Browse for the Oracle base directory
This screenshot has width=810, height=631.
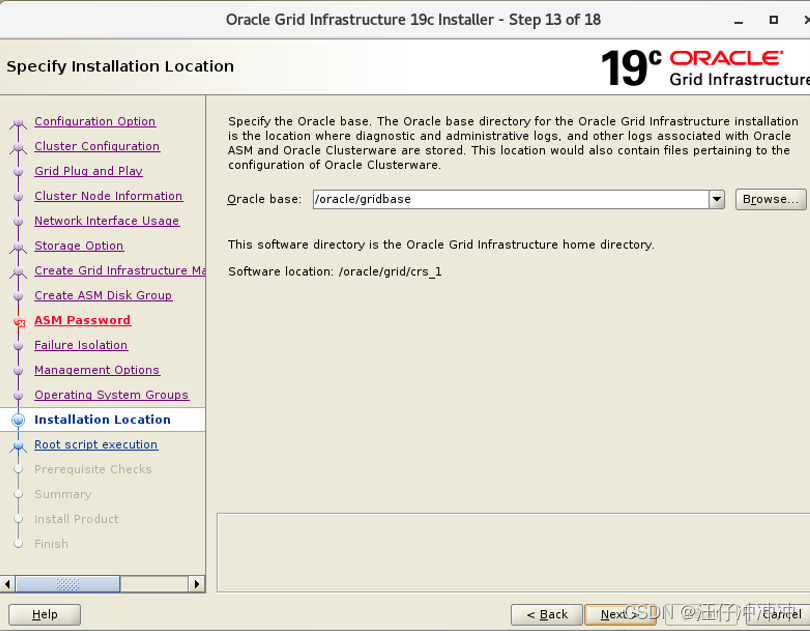pos(770,199)
